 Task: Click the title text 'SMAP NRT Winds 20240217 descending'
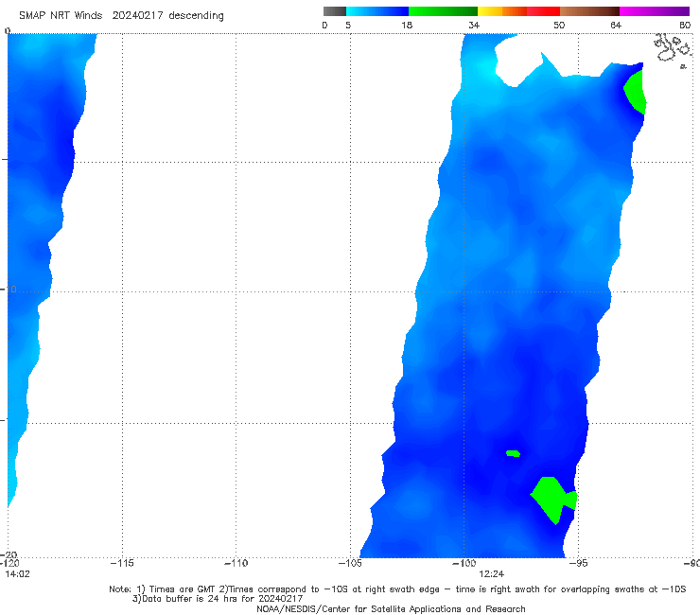(x=121, y=16)
